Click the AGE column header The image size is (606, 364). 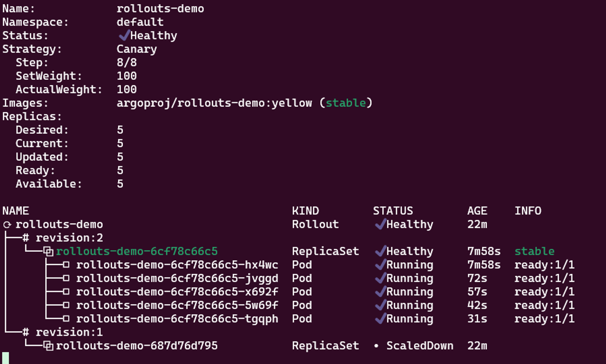coord(477,211)
